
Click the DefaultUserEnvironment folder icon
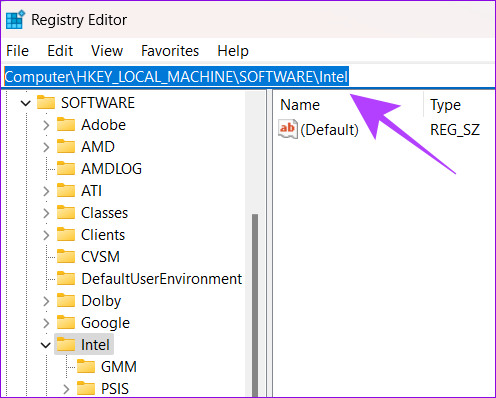(x=66, y=278)
